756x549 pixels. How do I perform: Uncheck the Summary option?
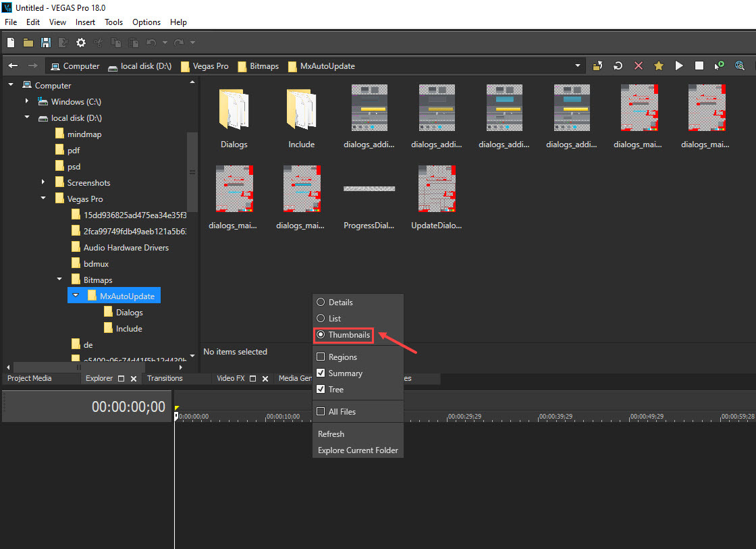(321, 373)
